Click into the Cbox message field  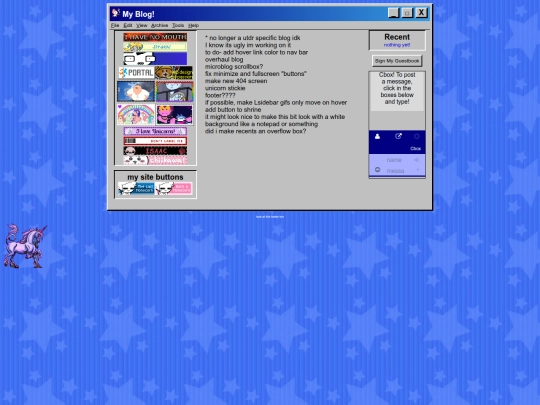pyautogui.click(x=397, y=170)
